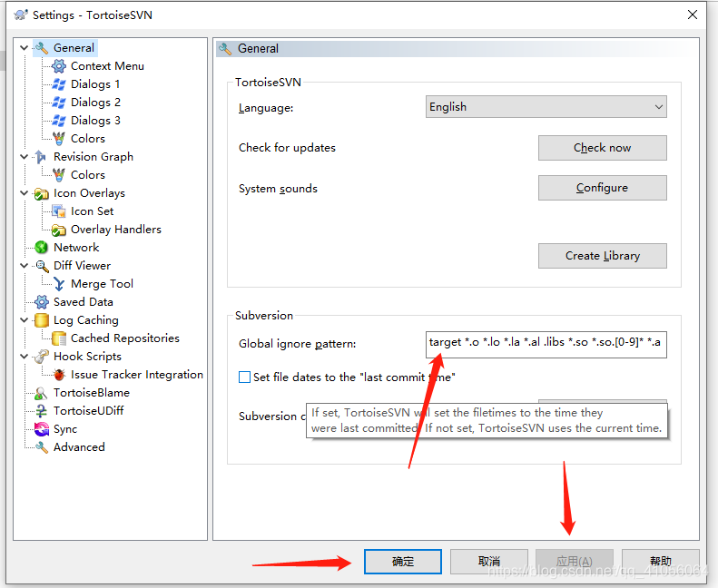Select the Icon Set tree entry
This screenshot has height=588, width=718.
click(x=92, y=211)
